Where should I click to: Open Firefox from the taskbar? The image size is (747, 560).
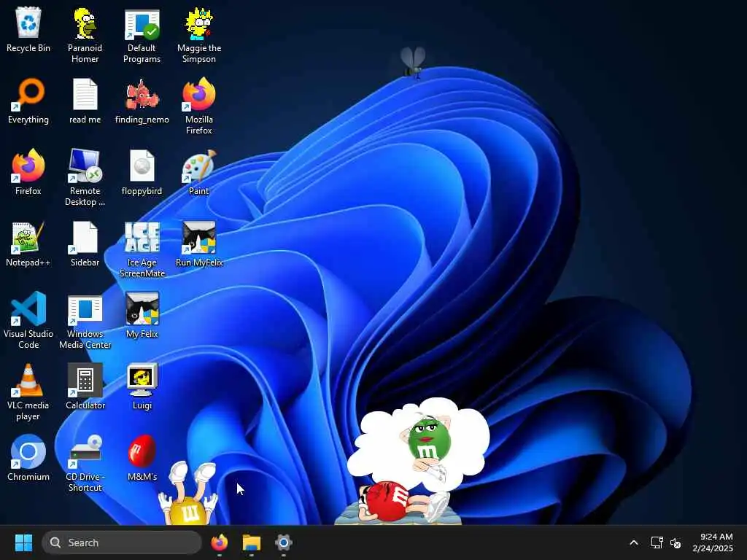219,542
